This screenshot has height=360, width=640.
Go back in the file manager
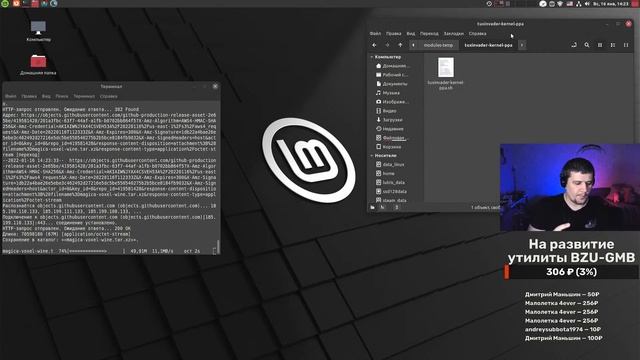374,45
